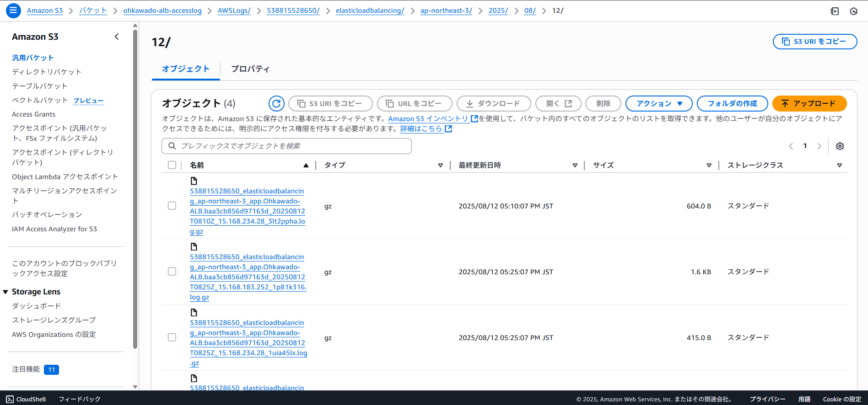Viewport: 868px width, 405px height.
Task: Open ap-northeast-3/ breadcrumb link
Action: pos(446,11)
